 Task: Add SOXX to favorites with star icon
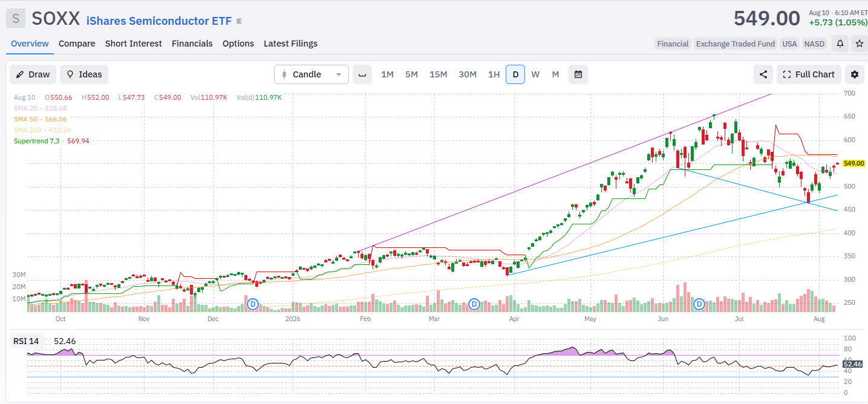[859, 44]
